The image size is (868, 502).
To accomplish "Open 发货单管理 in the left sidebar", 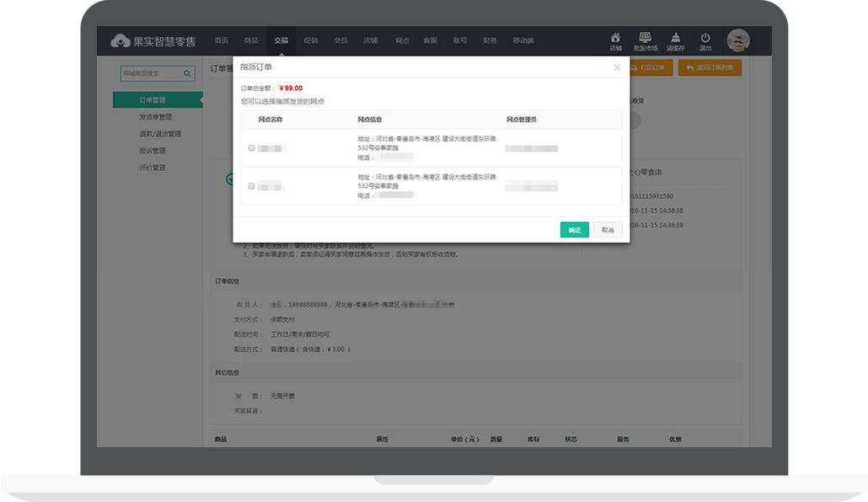I will tap(155, 117).
